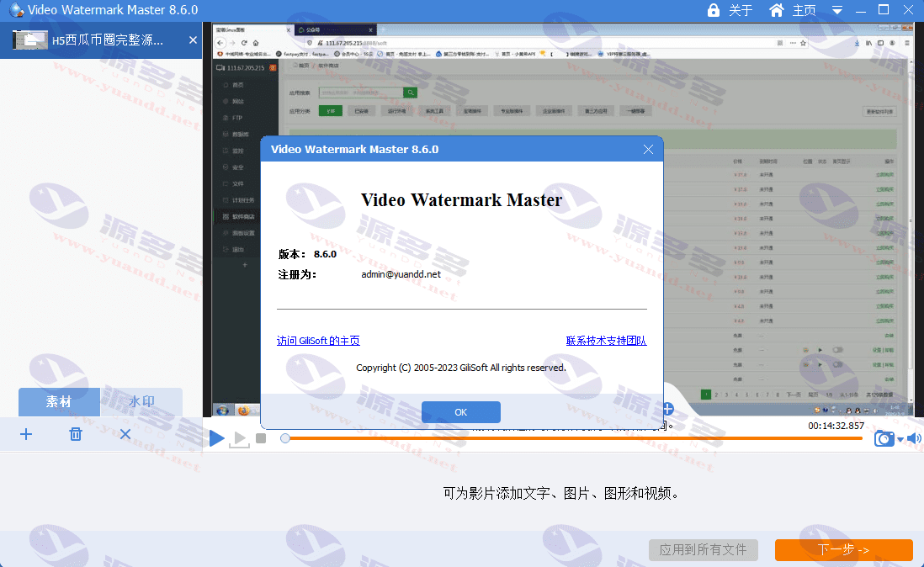
Task: Mute audio using the speaker icon
Action: coord(914,438)
